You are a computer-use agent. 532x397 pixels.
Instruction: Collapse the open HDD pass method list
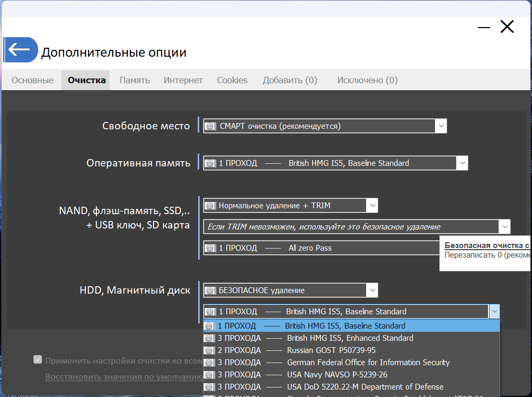tap(494, 311)
